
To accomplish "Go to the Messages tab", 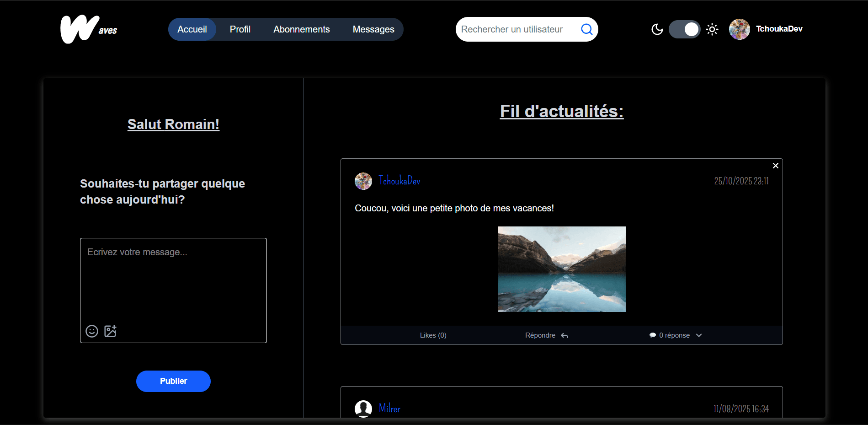I will (373, 29).
